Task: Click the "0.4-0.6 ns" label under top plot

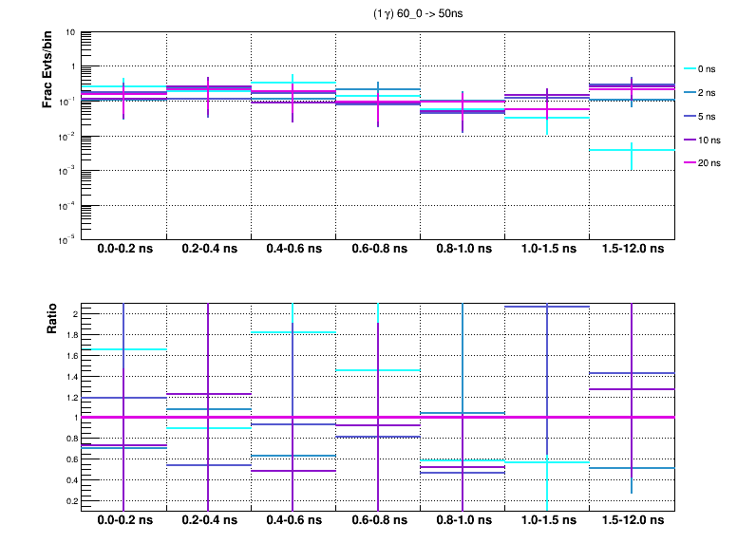Action: click(x=293, y=250)
